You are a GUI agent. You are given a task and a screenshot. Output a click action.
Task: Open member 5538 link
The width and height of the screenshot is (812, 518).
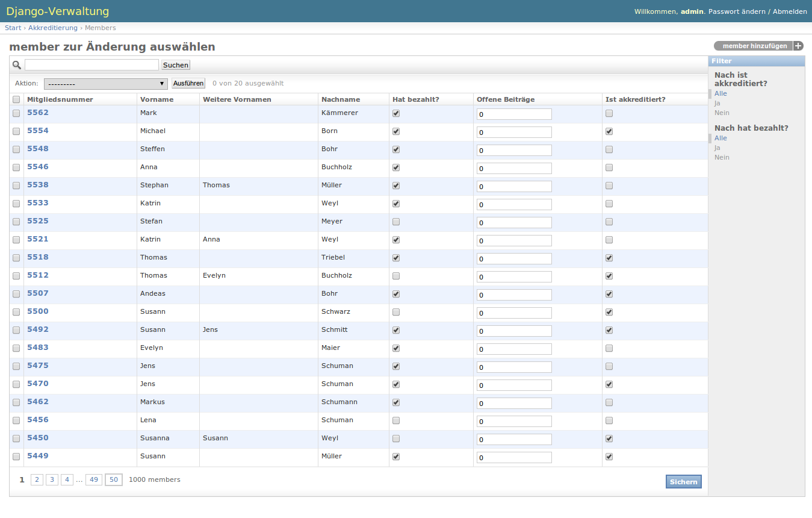click(x=38, y=185)
